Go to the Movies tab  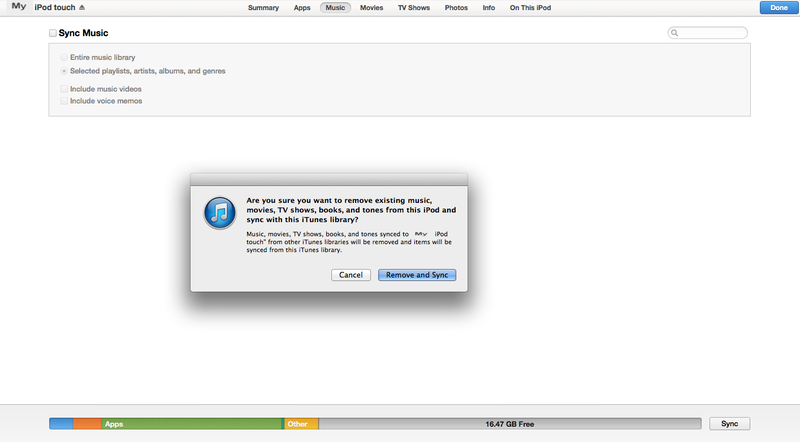pos(371,8)
